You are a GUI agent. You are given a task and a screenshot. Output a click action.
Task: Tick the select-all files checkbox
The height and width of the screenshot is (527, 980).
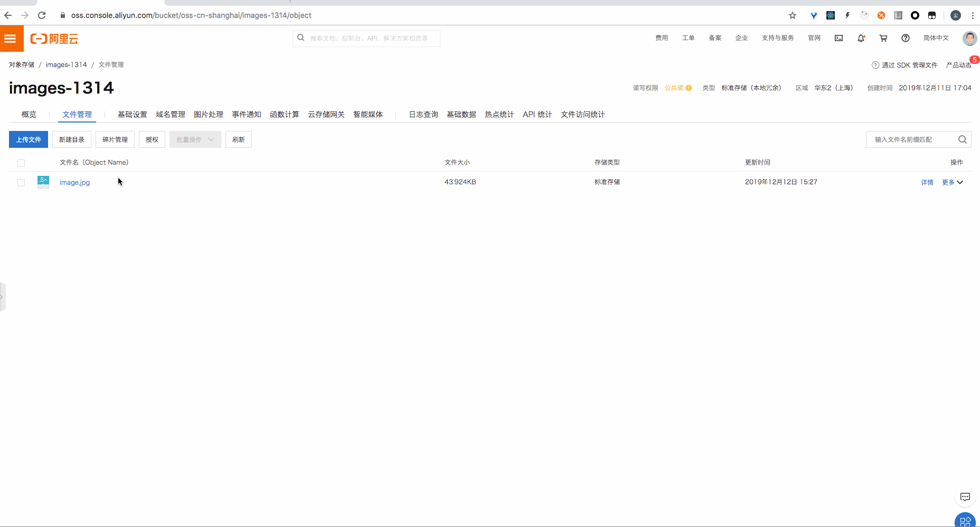[21, 163]
